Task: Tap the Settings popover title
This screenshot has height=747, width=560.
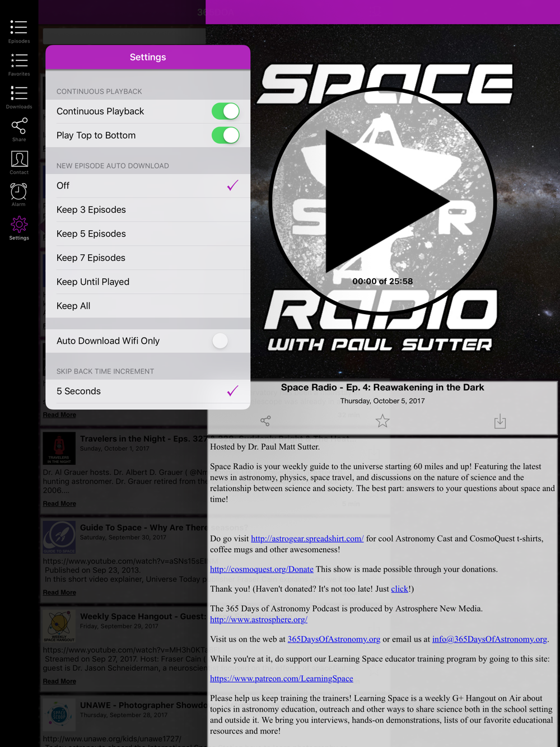Action: coord(148,57)
